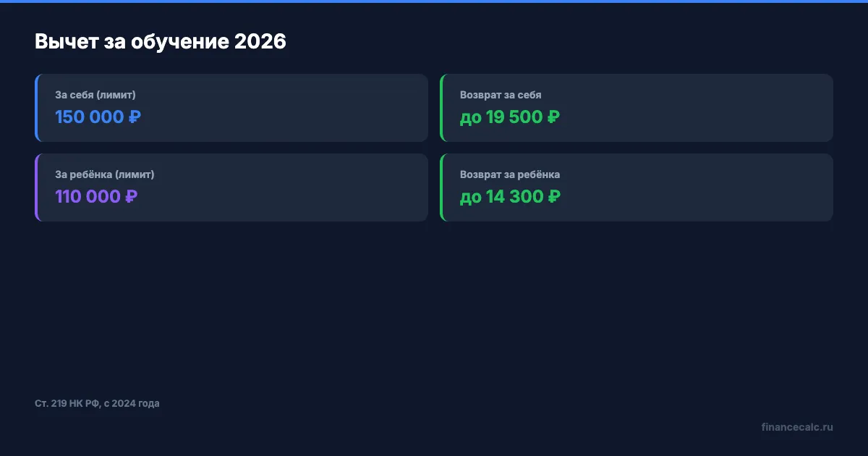This screenshot has height=456, width=868.
Task: Select the "За ребёнка (лимит)" card label
Action: click(105, 174)
